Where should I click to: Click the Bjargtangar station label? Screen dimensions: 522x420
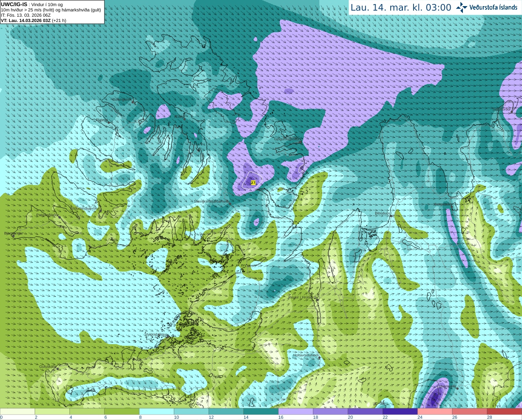pos(13,233)
